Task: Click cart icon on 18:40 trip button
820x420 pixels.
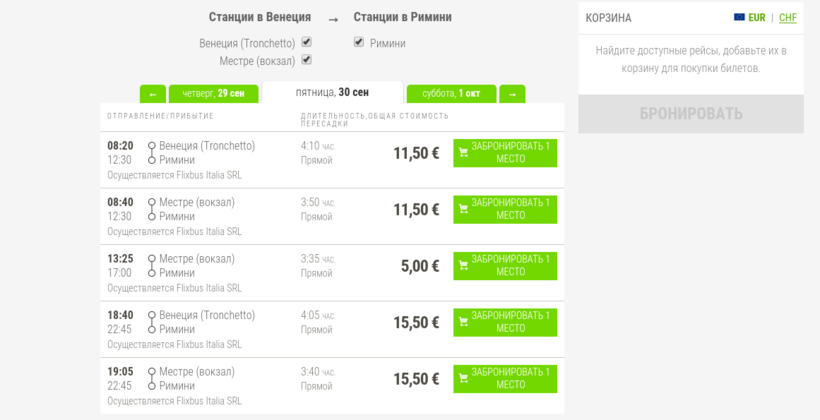Action: (464, 323)
